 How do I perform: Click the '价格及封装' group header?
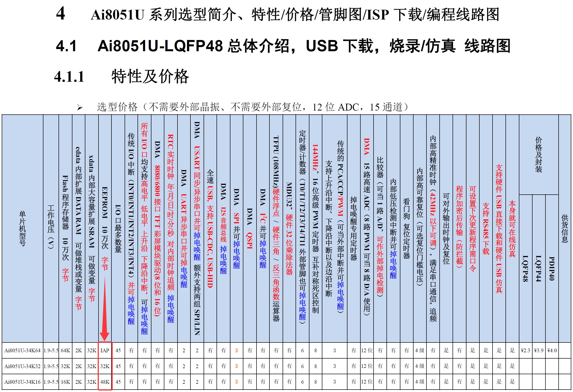pyautogui.click(x=538, y=155)
